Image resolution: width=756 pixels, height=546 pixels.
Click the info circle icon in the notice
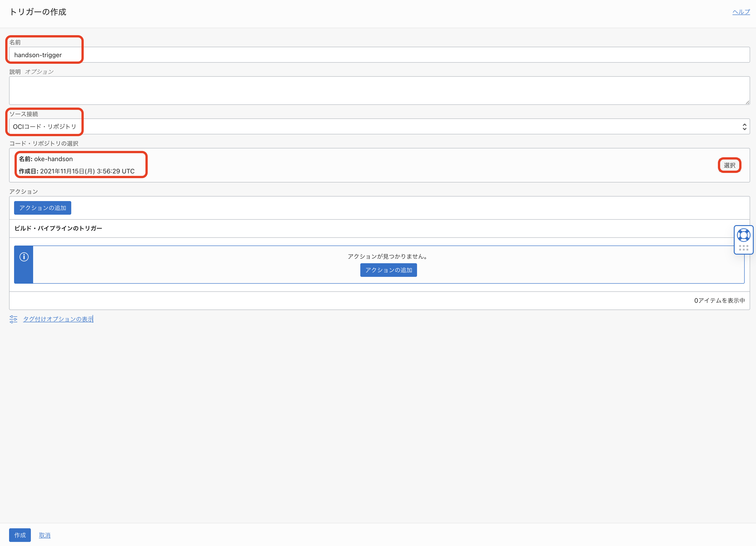(x=24, y=257)
